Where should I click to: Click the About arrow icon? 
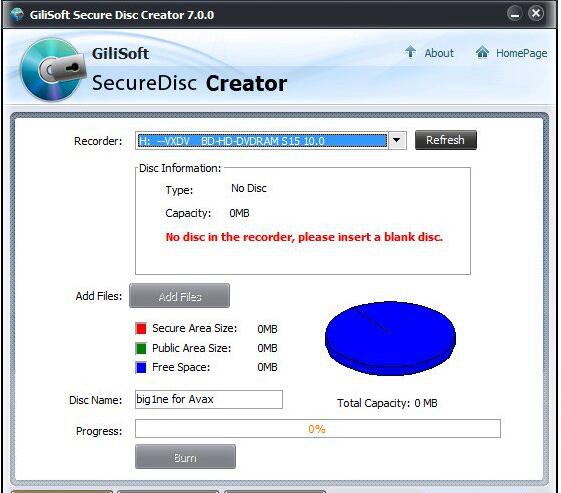pos(410,52)
